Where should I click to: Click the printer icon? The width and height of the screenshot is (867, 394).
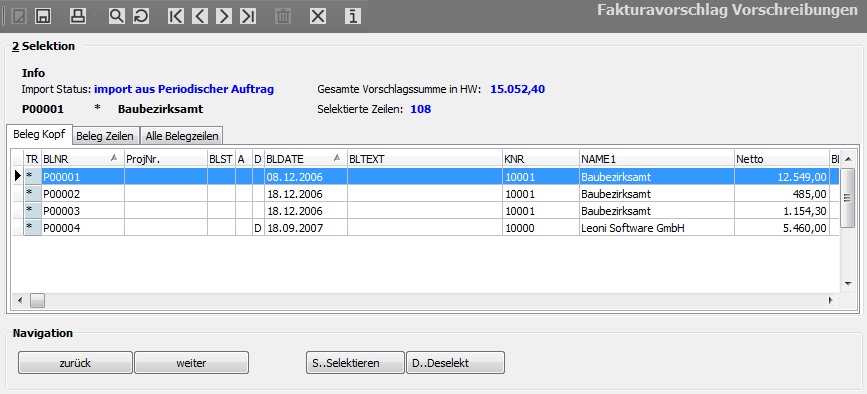78,16
